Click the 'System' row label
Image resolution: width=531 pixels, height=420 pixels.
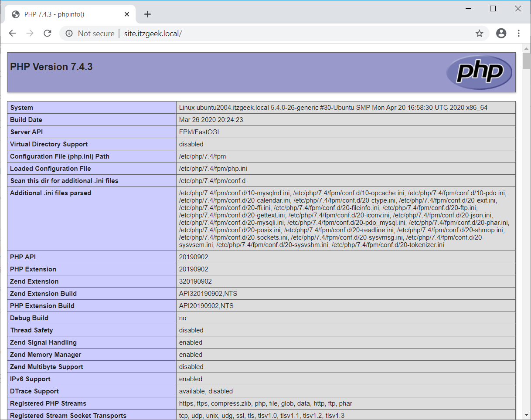(21, 108)
